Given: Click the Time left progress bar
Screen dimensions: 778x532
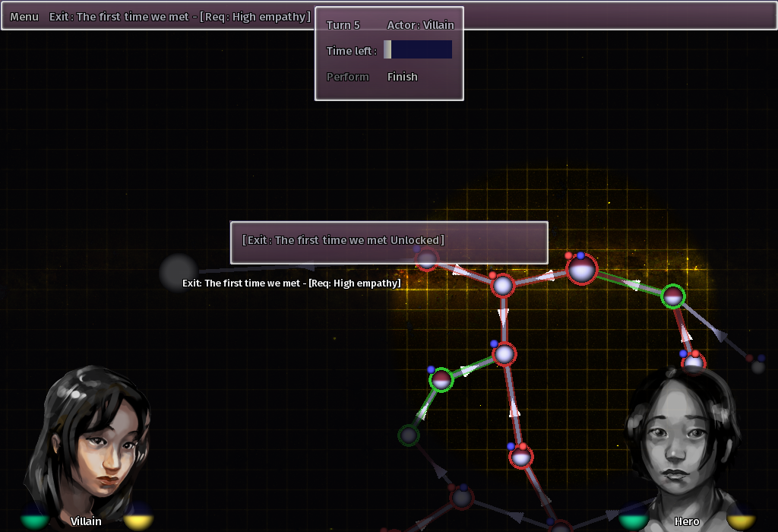Looking at the screenshot, I should tap(418, 49).
